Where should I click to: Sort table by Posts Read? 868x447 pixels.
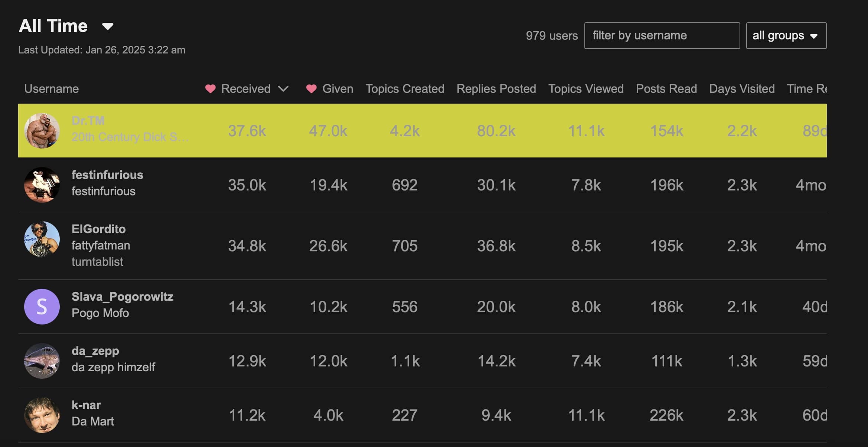click(x=666, y=89)
